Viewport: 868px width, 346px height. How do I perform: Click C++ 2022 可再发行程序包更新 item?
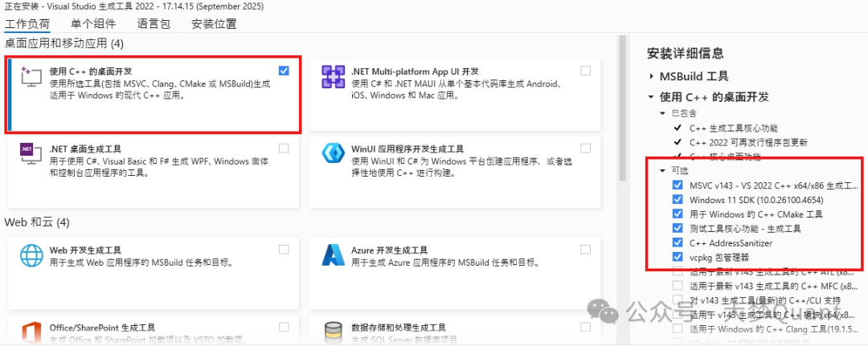click(x=749, y=143)
